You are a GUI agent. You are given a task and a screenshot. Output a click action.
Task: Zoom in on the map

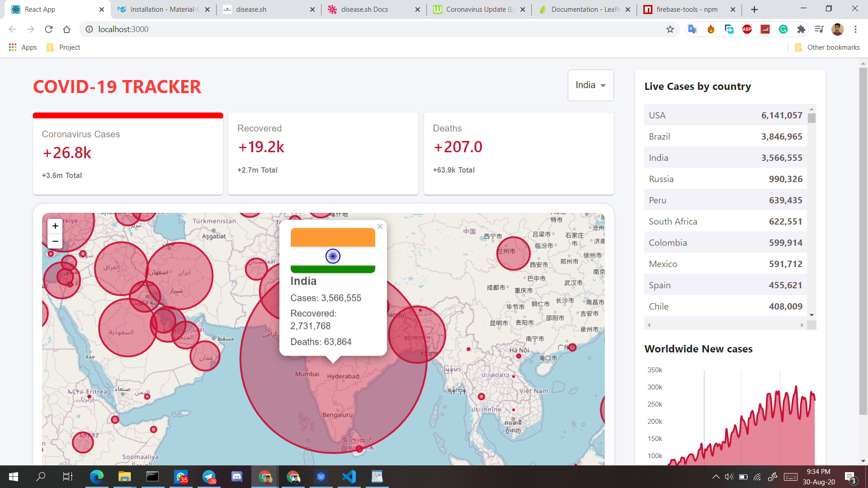[x=55, y=226]
